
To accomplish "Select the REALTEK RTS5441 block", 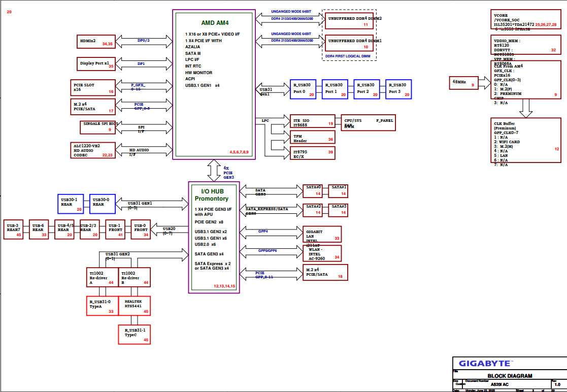I will click(135, 306).
